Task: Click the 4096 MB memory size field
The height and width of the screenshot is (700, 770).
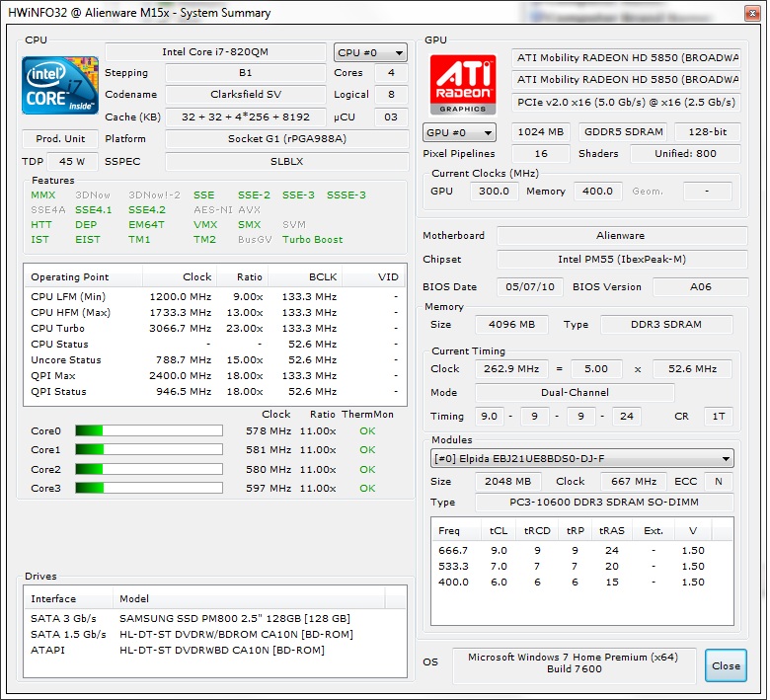Action: point(511,325)
